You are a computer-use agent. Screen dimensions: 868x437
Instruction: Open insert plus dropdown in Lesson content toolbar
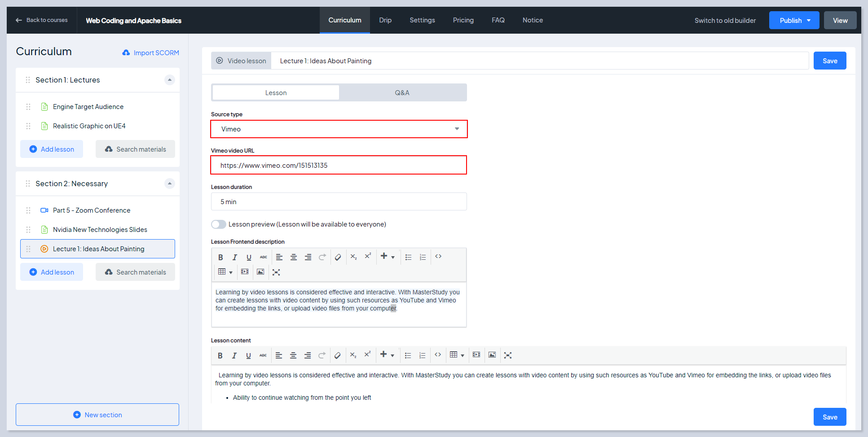(387, 354)
